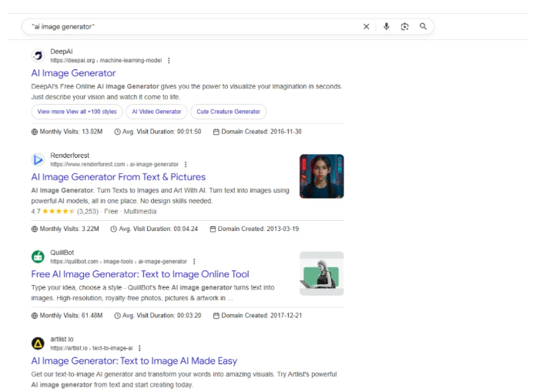Click the artlist.io yellow favicon

pos(38,343)
